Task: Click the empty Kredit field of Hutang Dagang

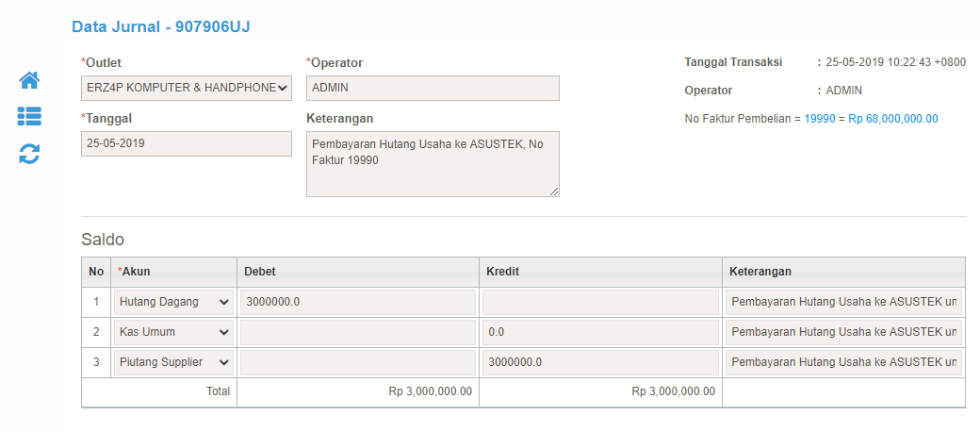Action: tap(600, 302)
